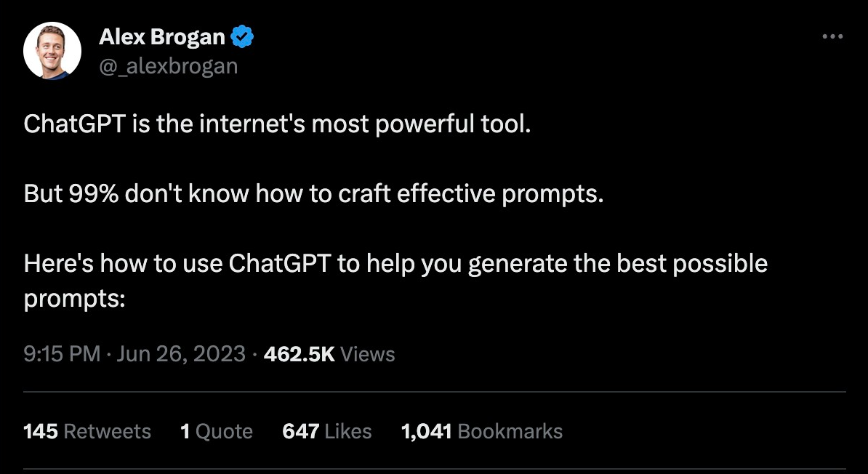Click the "But 99% don't know" line
This screenshot has width=868, height=474.
[314, 194]
